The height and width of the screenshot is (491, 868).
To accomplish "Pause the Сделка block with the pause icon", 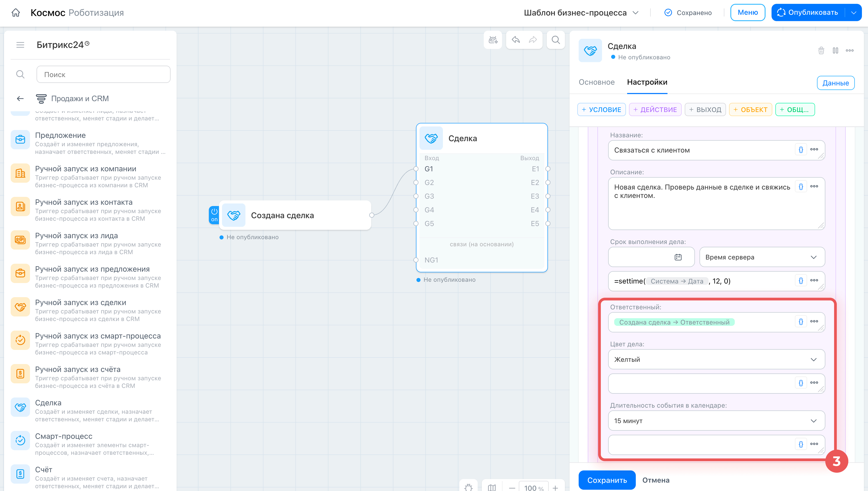I will pos(836,51).
